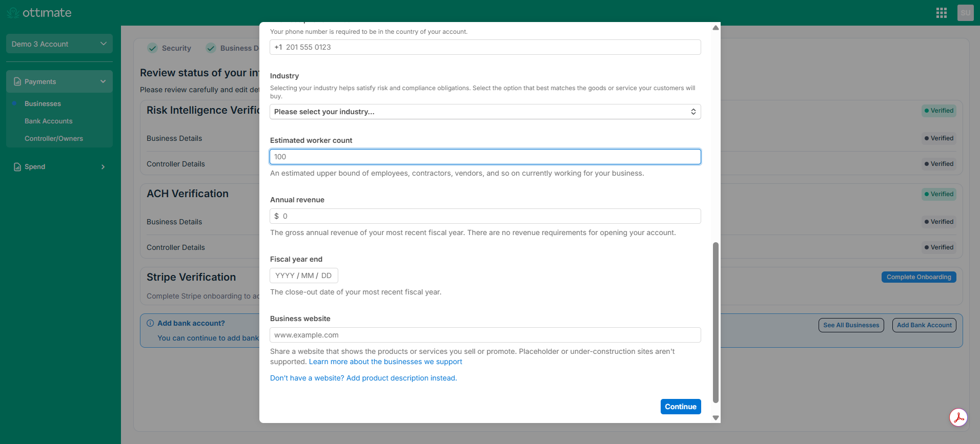The width and height of the screenshot is (980, 444).
Task: Click the Annual revenue input field
Action: pos(485,216)
